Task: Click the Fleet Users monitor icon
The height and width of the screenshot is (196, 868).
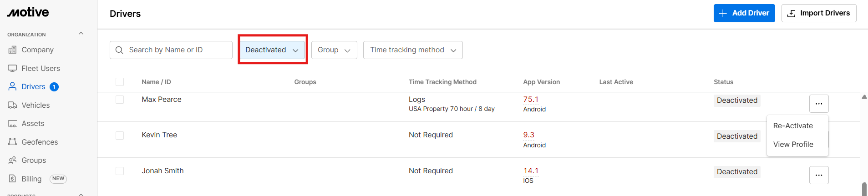Action: [12, 68]
